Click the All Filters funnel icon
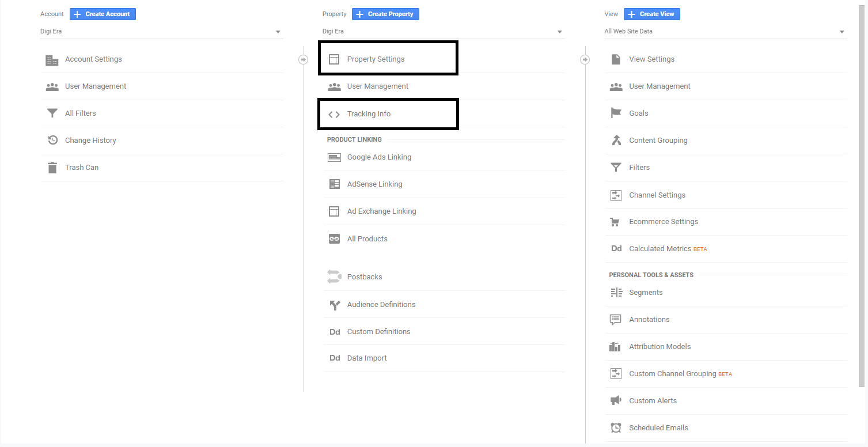 (x=52, y=113)
